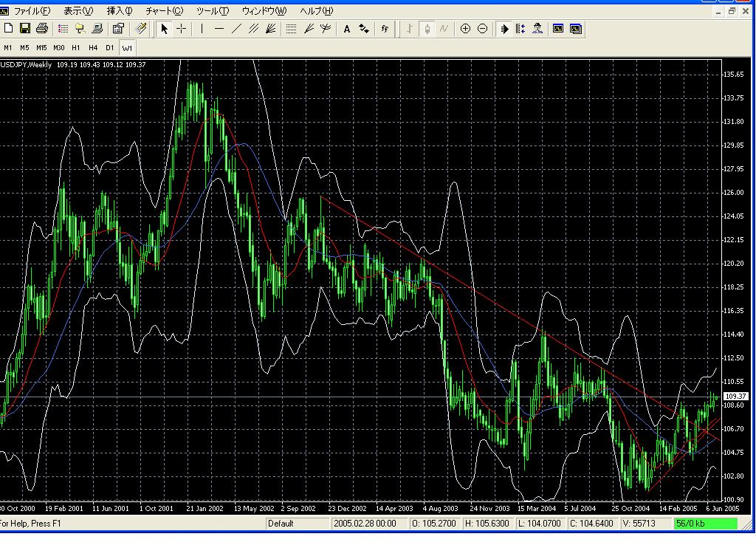
Task: Select the trendline drawing tool
Action: (x=236, y=29)
